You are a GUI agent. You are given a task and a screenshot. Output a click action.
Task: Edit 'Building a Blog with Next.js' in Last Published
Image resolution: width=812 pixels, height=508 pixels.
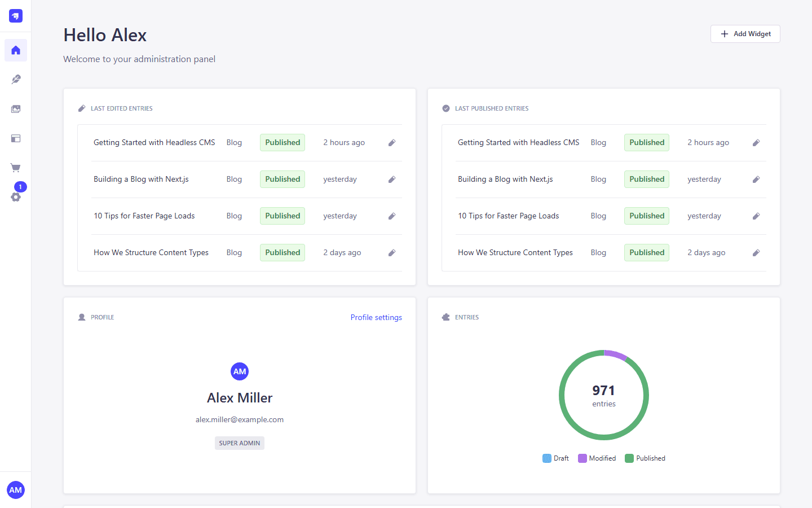[x=756, y=179]
